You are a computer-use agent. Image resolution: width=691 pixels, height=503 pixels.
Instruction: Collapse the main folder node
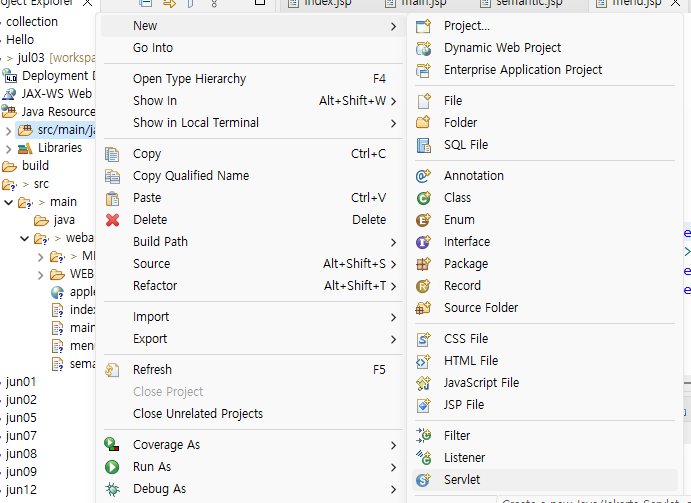(8, 202)
